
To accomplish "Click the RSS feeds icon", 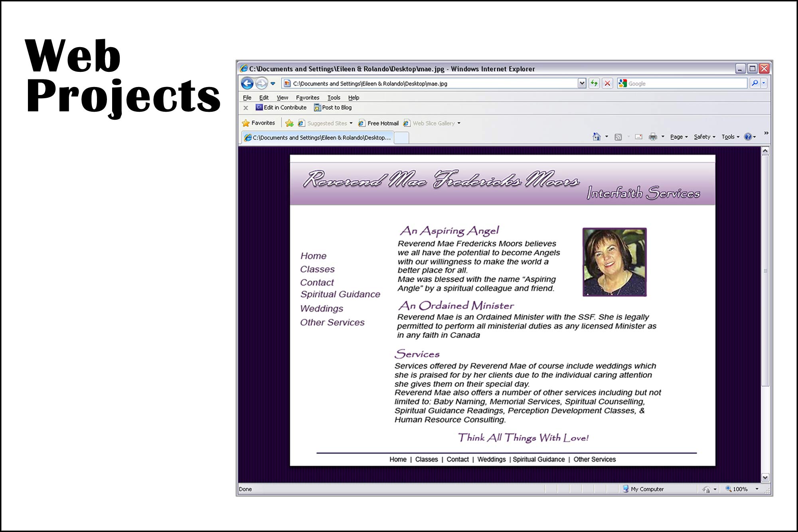I will click(618, 137).
